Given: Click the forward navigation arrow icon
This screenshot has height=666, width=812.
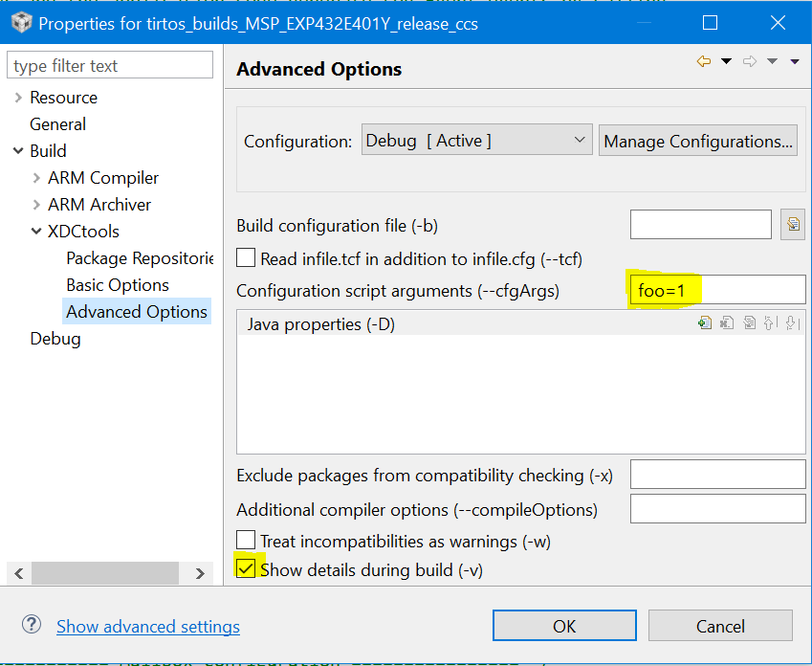Looking at the screenshot, I should [x=750, y=62].
